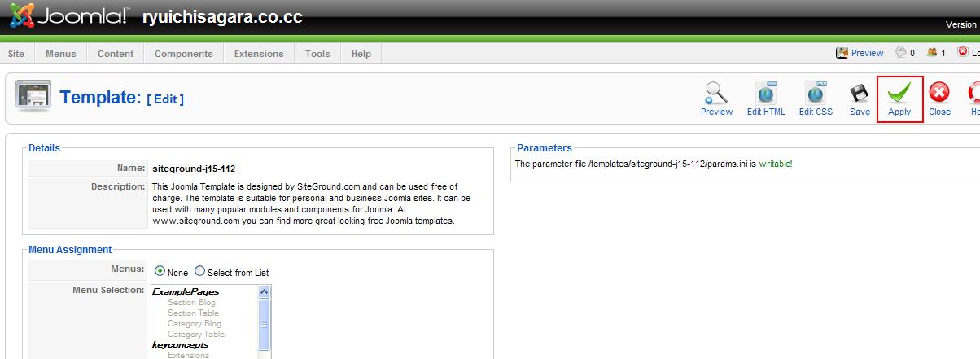Viewport: 980px width, 359px height.
Task: Open the Tools menu dropdown
Action: tap(317, 54)
